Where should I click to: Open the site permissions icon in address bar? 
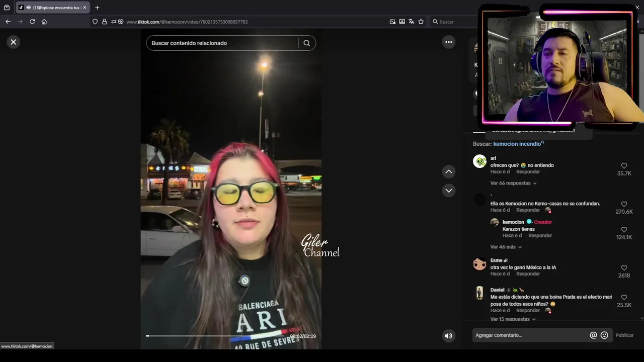click(114, 22)
